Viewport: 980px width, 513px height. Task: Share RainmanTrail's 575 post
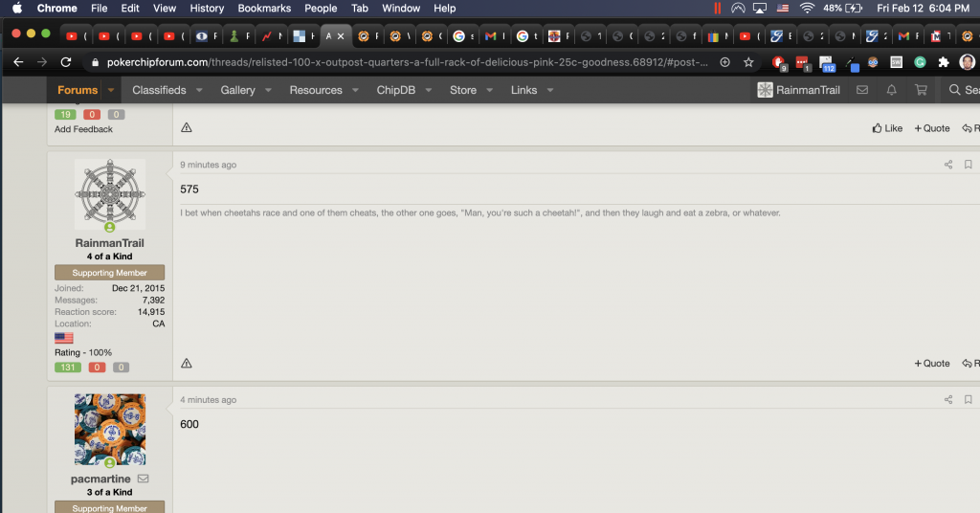pos(948,165)
